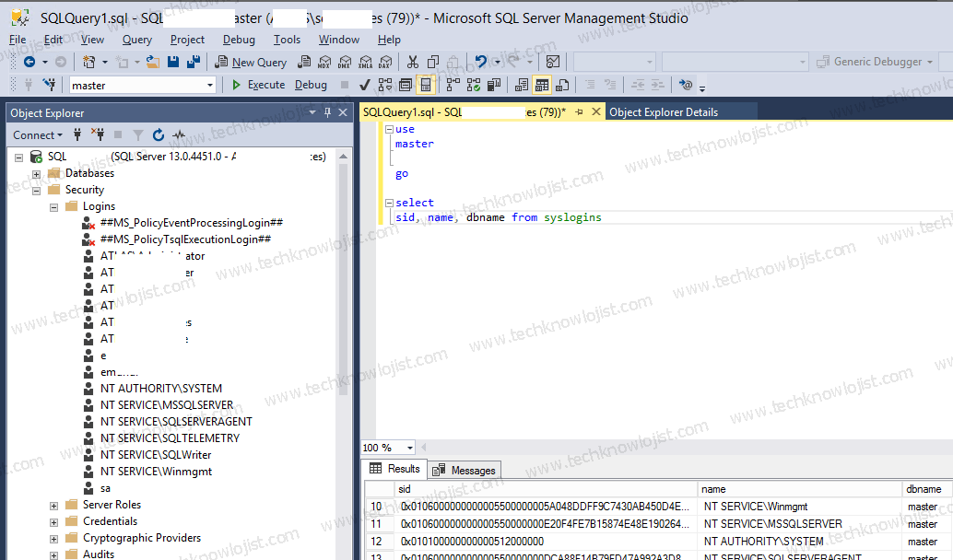Select NT SERVICE\SQLTELEMETRY login
This screenshot has width=953, height=560.
170,437
